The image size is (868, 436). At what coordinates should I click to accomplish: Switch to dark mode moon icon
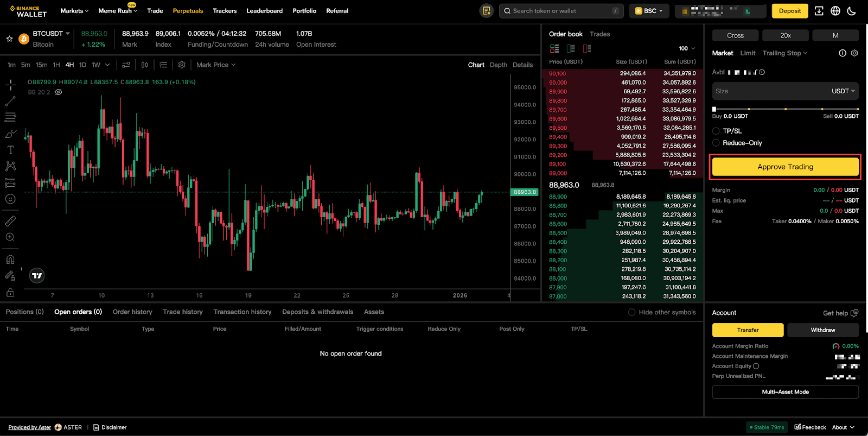[x=851, y=11]
